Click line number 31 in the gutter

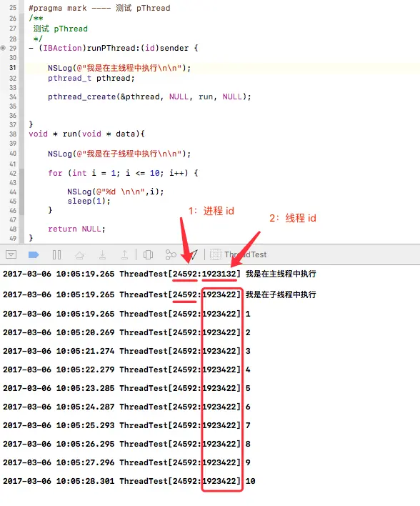click(13, 68)
